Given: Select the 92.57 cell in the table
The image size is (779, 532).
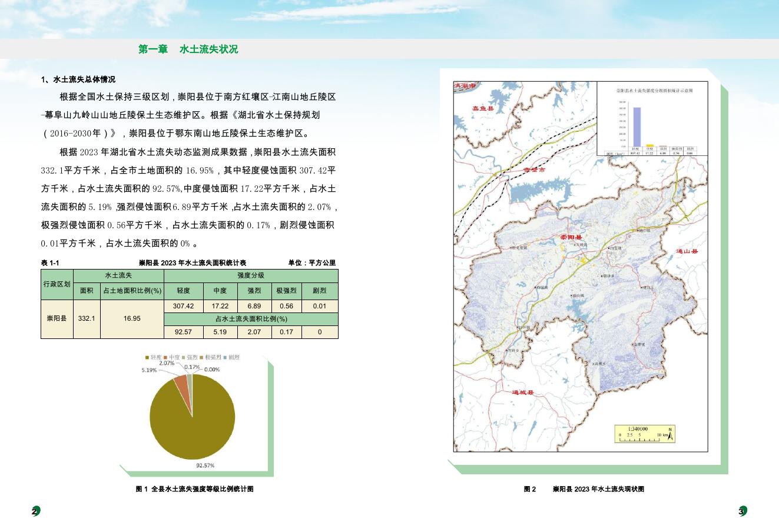Looking at the screenshot, I should tap(184, 332).
